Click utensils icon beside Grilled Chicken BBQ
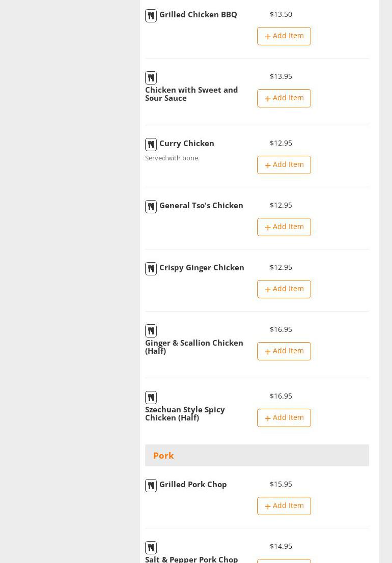The image size is (392, 563). [x=151, y=16]
